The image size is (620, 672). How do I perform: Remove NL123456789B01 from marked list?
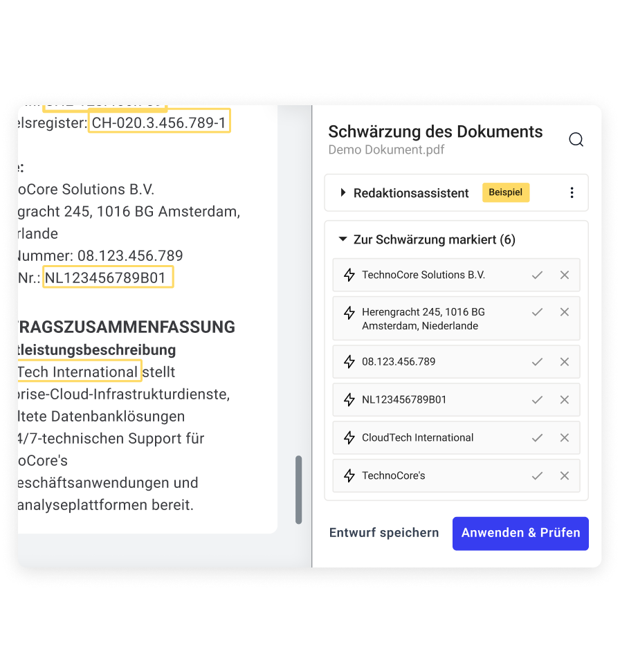point(565,400)
